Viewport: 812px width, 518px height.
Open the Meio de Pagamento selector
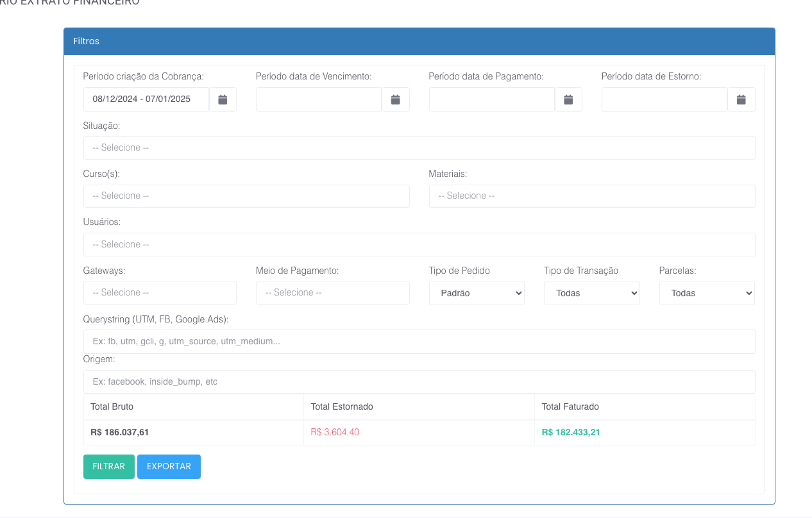(332, 292)
